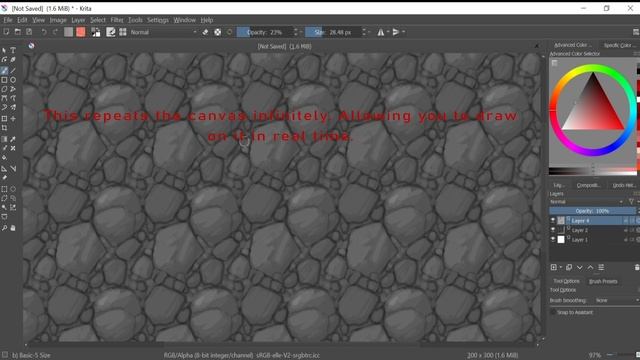Undo the last action
The width and height of the screenshot is (640, 360).
point(44,32)
